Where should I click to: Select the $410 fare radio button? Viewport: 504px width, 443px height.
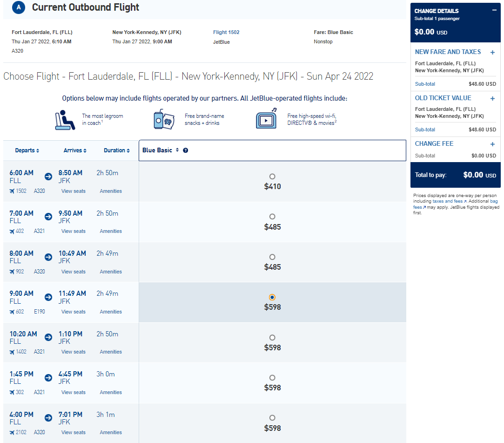272,176
